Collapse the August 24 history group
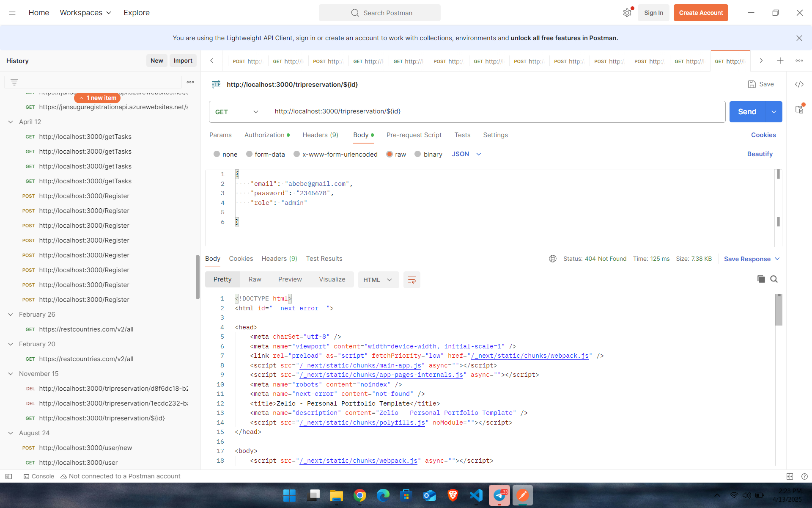Image resolution: width=812 pixels, height=508 pixels. [11, 433]
